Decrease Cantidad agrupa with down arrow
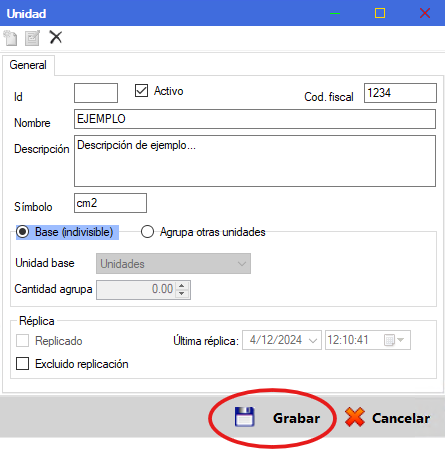This screenshot has width=445, height=449. [x=182, y=293]
